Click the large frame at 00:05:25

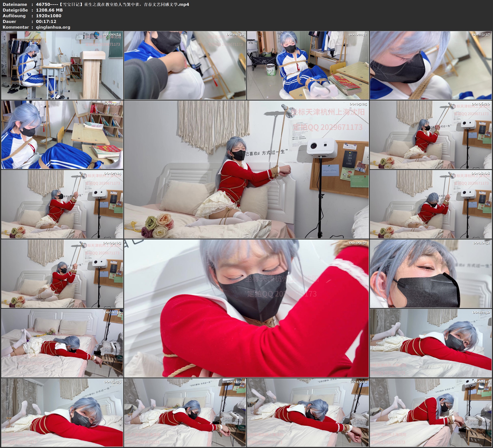click(x=247, y=169)
